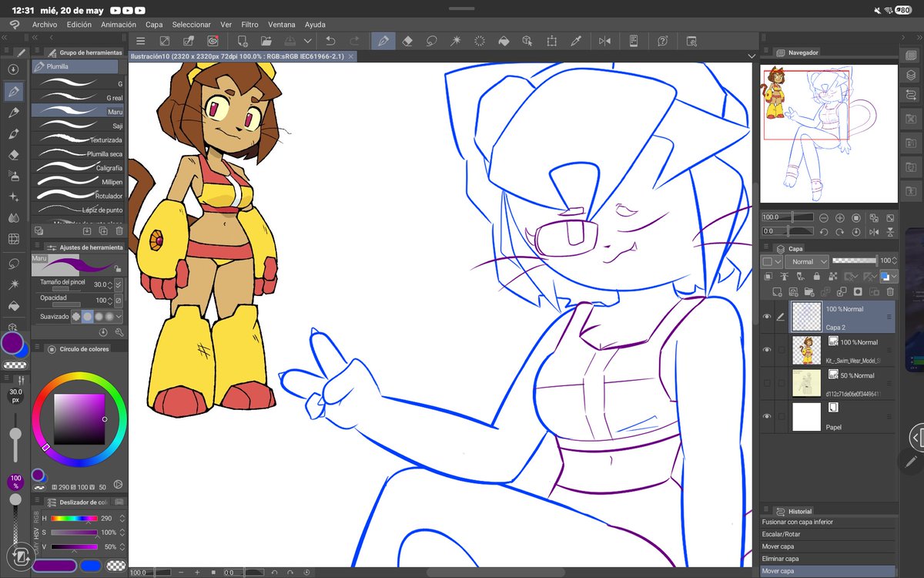Hide the Kit Swim Wear Model layer eye icon
924x578 pixels.
767,350
